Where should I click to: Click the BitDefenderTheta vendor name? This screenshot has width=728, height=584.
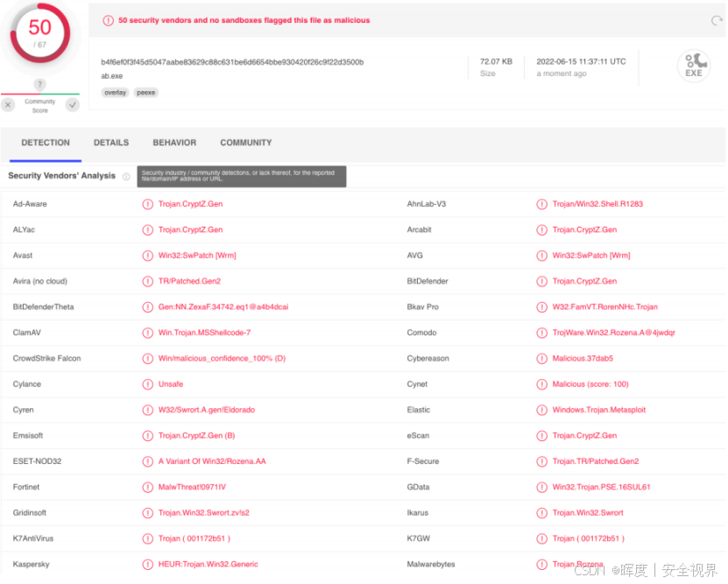[43, 307]
